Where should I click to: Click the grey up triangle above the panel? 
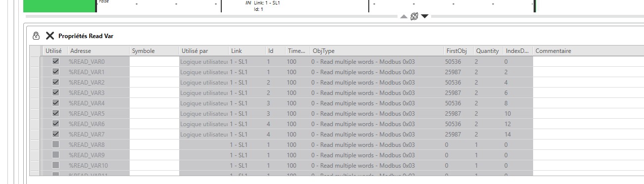[x=404, y=16]
